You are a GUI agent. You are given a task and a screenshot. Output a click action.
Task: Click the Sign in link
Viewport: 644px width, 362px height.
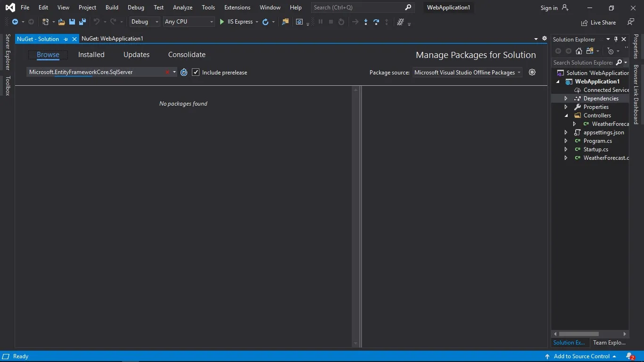[549, 8]
